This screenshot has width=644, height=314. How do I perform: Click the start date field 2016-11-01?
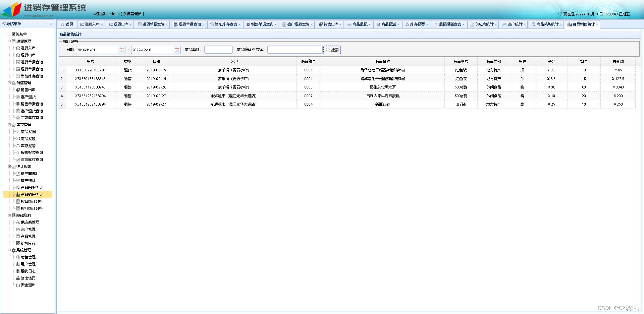(x=97, y=50)
